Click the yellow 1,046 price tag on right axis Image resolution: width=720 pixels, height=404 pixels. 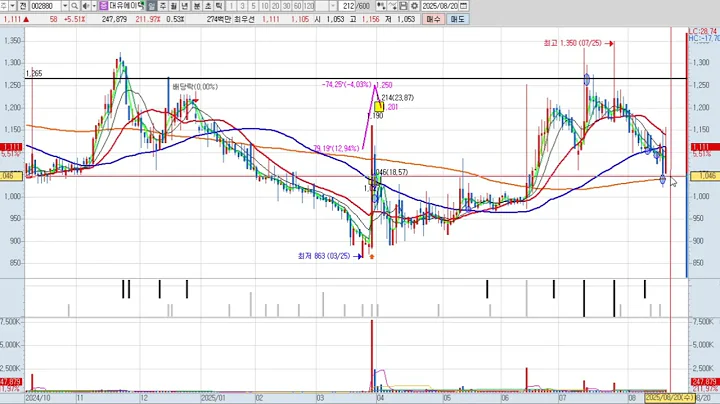(x=705, y=176)
